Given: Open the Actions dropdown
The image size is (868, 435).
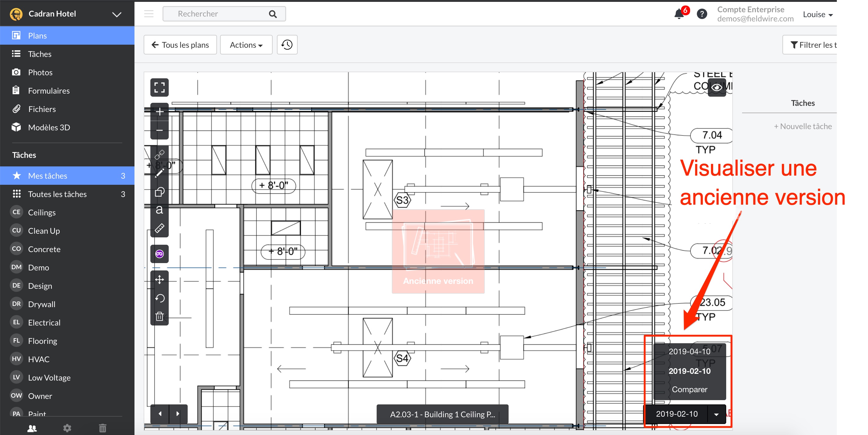Looking at the screenshot, I should tap(246, 45).
